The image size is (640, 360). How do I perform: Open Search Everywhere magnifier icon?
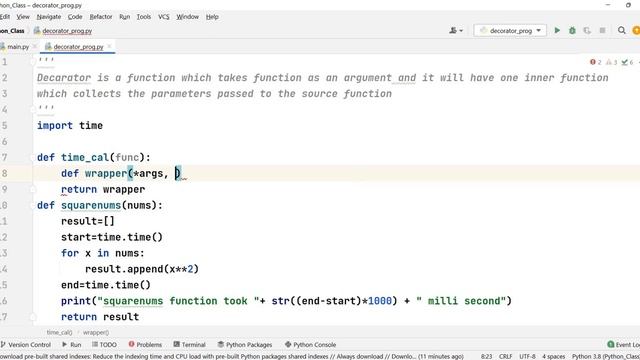621,31
